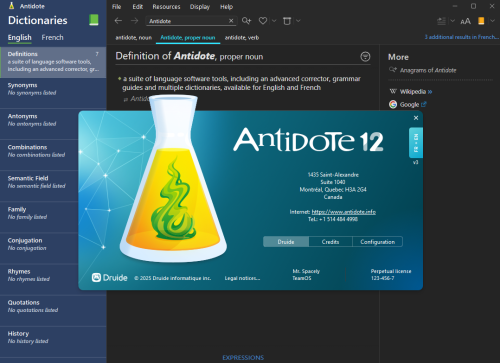This screenshot has height=363, width=500.
Task: Select Definitions in the sidebar
Action: point(53,62)
